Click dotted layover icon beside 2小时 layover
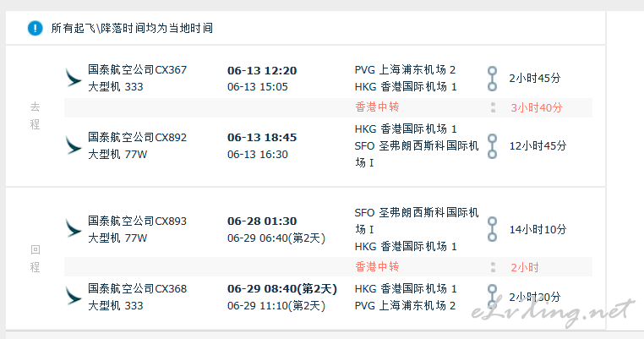Viewport: 644px width, 339px height. pos(493,267)
